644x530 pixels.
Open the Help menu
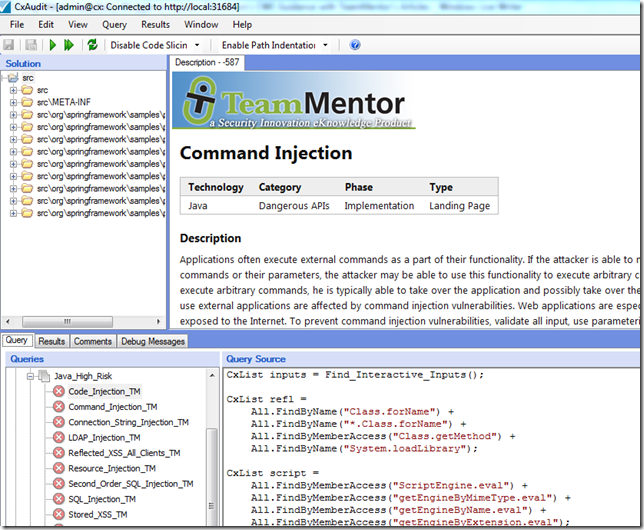click(242, 25)
